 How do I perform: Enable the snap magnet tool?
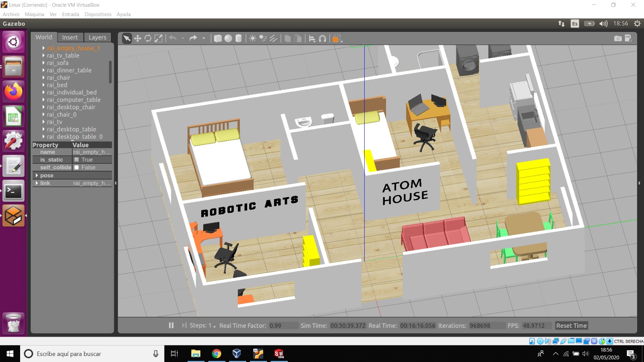pyautogui.click(x=322, y=39)
